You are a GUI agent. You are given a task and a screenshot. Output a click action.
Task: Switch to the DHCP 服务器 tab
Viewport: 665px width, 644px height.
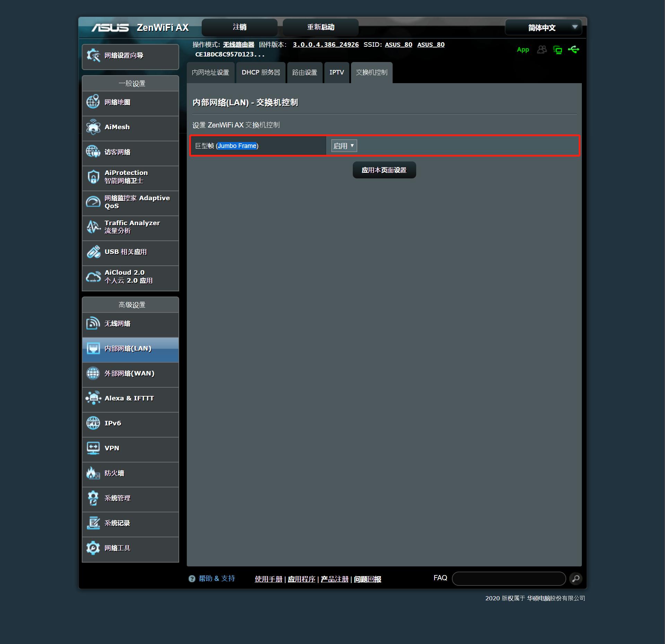pyautogui.click(x=261, y=72)
